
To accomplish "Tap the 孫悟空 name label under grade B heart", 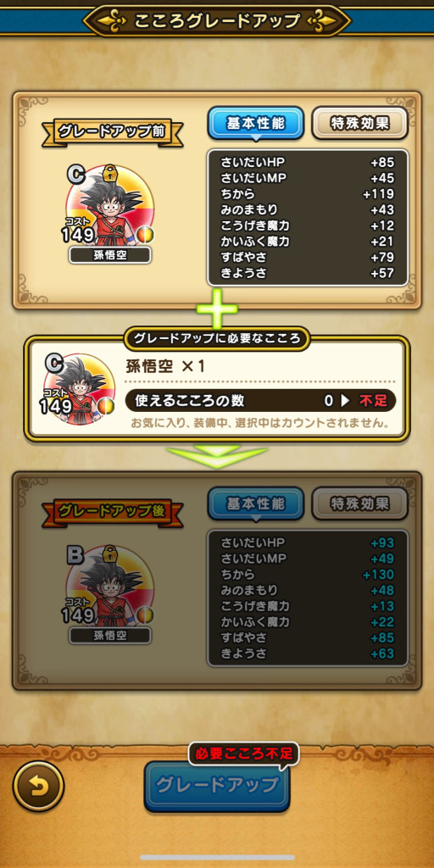I will pyautogui.click(x=110, y=636).
